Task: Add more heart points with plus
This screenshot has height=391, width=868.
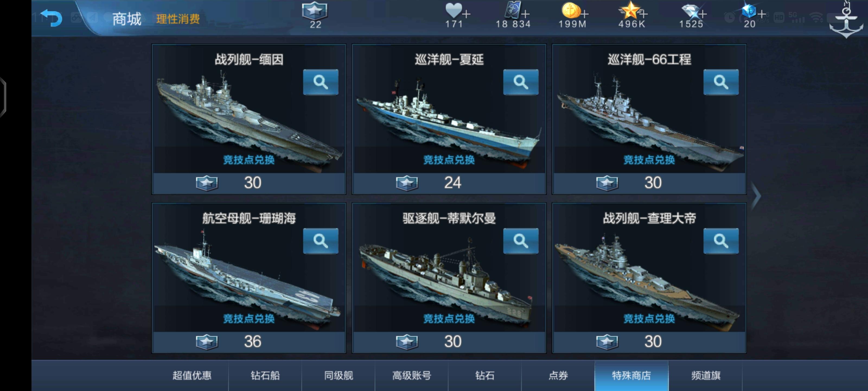Action: tap(466, 14)
